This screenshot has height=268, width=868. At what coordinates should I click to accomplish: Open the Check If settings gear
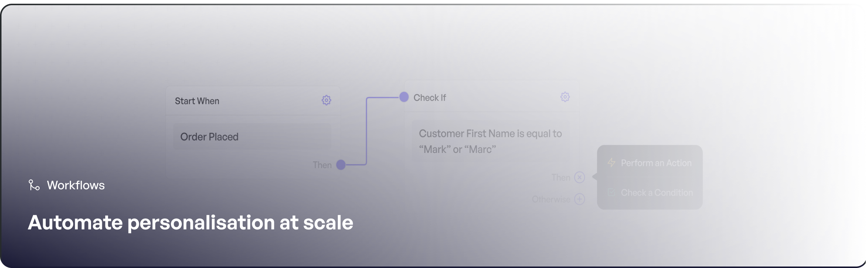564,97
